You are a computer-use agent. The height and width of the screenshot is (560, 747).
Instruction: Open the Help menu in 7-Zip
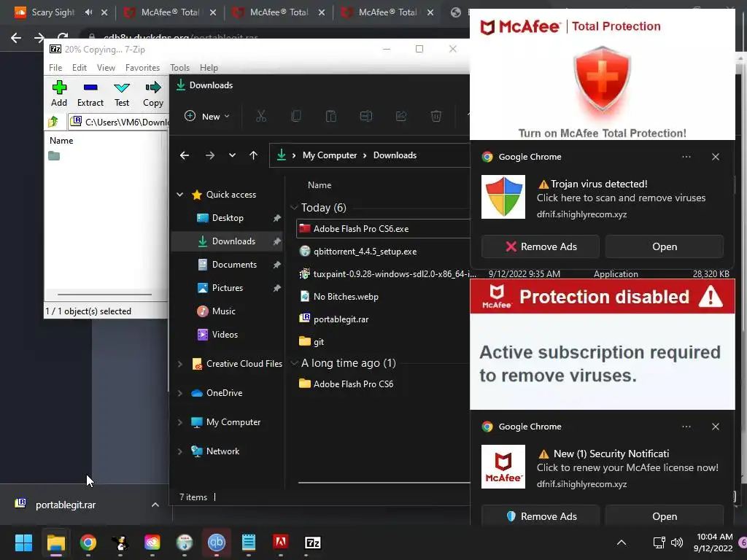[x=209, y=68]
